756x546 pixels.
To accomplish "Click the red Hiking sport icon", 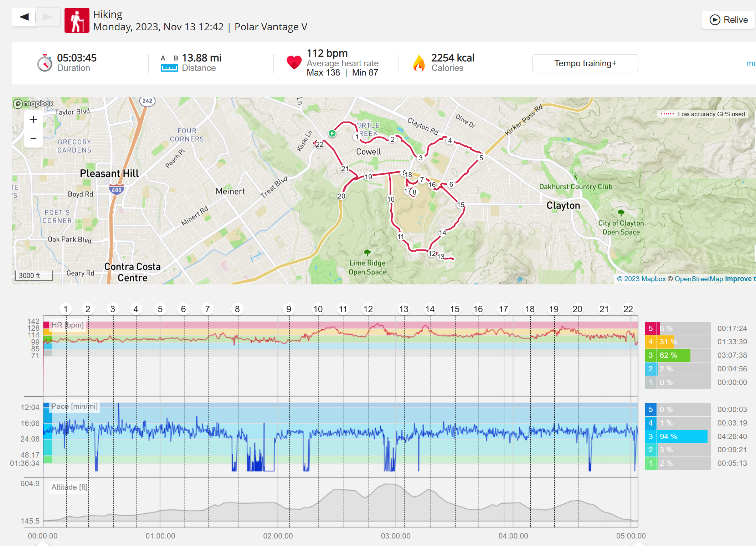I will pos(77,20).
